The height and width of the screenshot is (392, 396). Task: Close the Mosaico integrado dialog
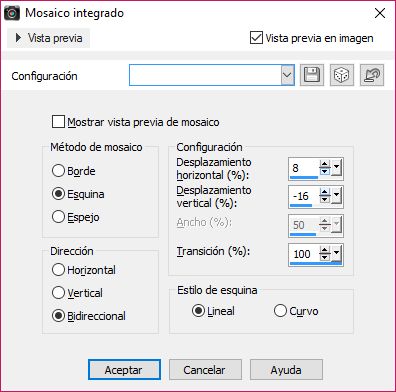pyautogui.click(x=380, y=13)
